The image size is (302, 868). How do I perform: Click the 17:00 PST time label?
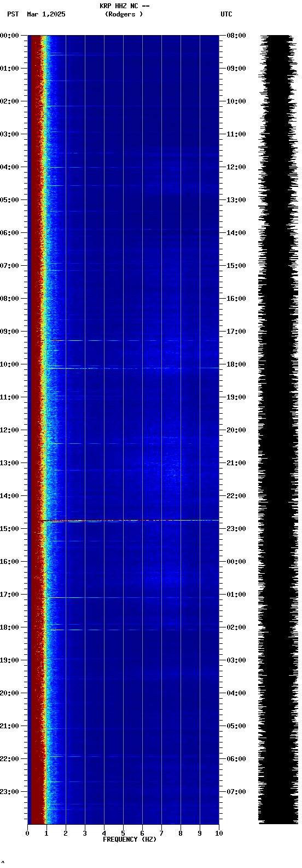point(10,595)
